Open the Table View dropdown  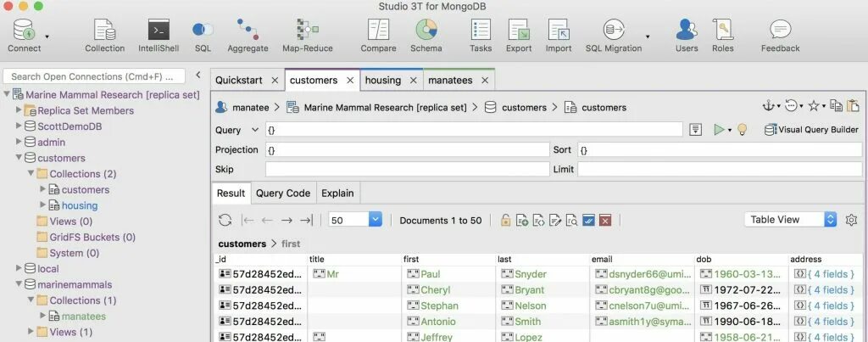791,220
